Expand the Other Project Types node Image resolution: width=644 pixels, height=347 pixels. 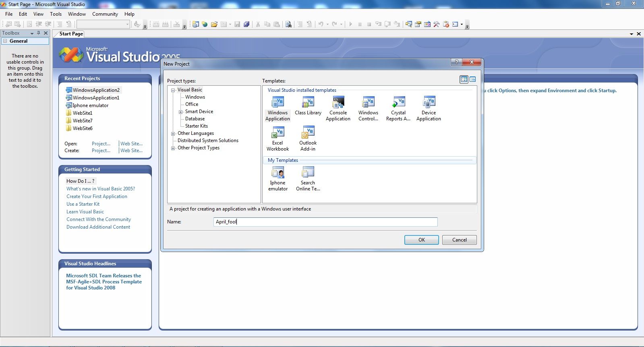click(173, 148)
